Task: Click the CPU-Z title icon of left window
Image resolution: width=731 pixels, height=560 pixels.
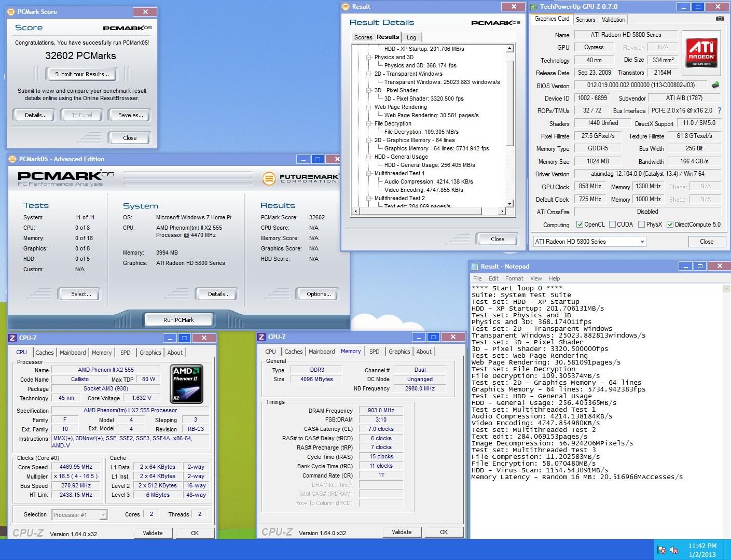Action: click(12, 338)
